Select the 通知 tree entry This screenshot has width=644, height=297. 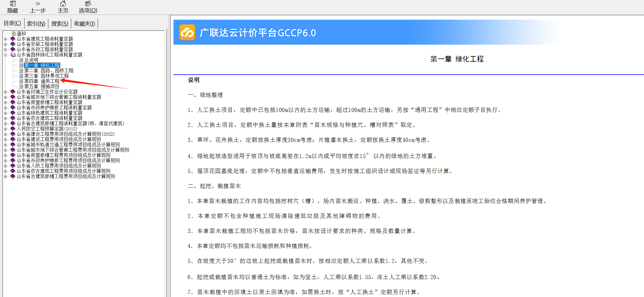click(21, 33)
